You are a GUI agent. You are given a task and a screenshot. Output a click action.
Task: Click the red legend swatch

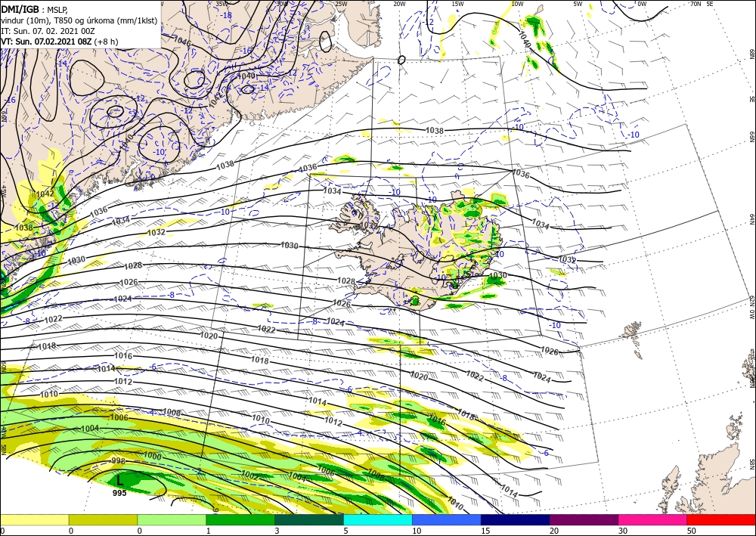click(x=721, y=519)
